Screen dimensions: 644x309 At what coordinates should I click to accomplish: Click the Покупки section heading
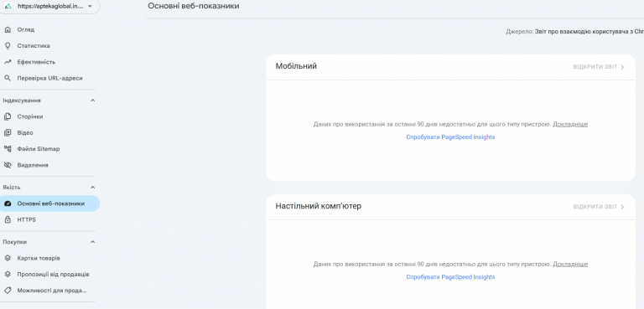15,242
